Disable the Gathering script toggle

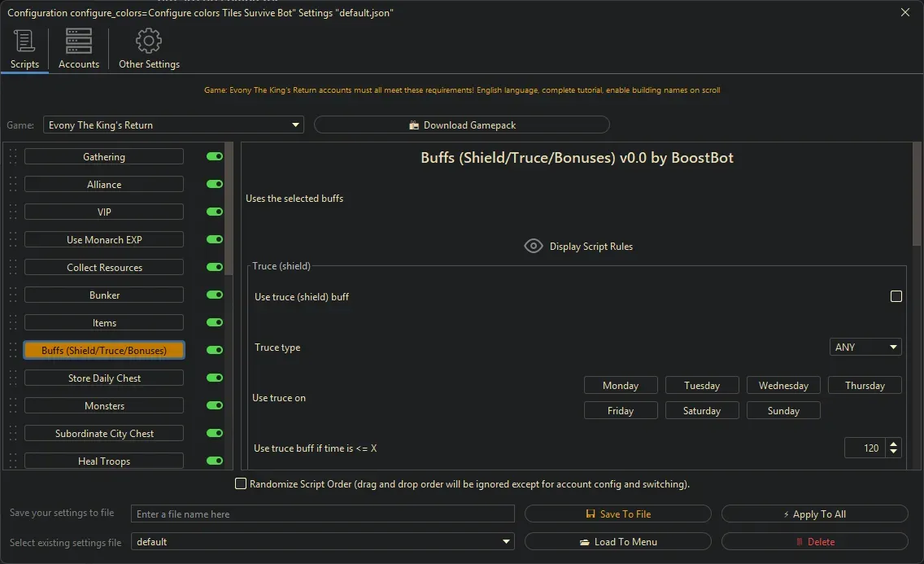(x=215, y=157)
